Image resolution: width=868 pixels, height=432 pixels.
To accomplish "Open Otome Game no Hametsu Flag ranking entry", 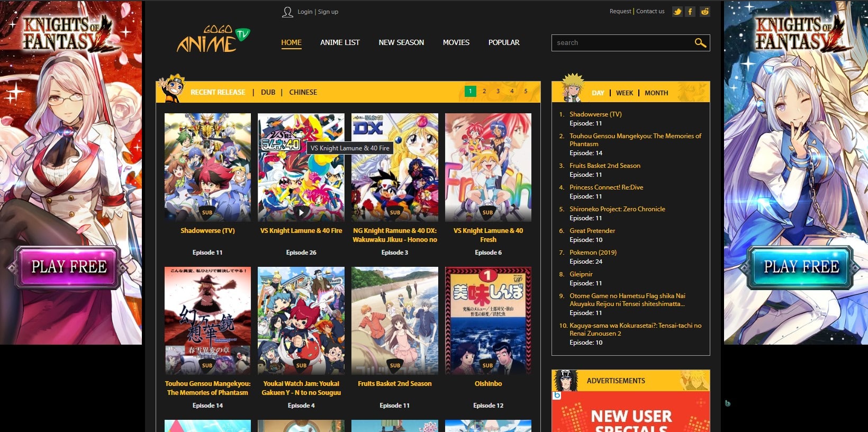I will click(627, 300).
